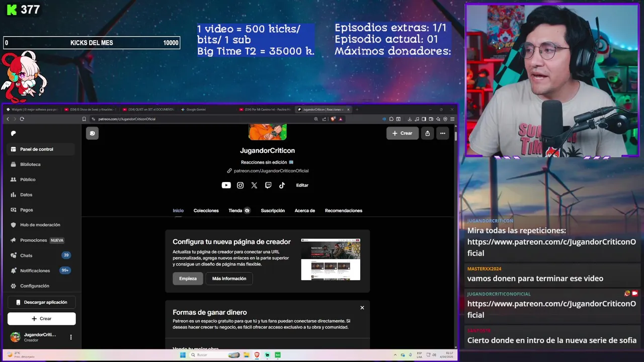Click the Empieza button
Screen dimensions: 644x362
tap(188, 279)
